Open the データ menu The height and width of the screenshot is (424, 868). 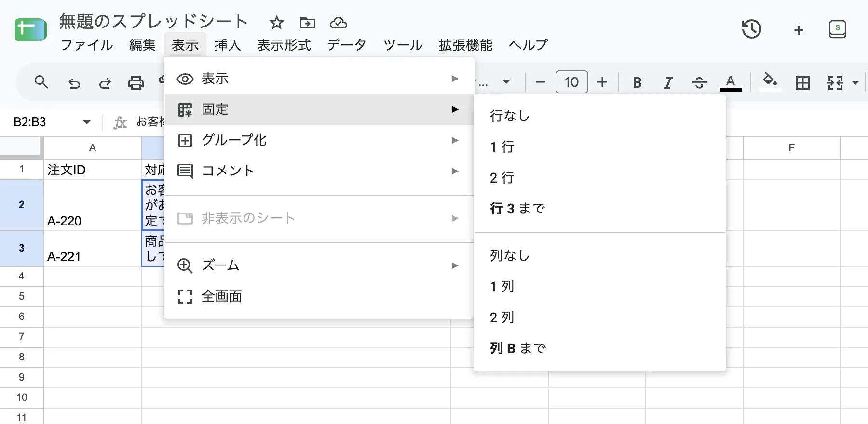(x=347, y=45)
